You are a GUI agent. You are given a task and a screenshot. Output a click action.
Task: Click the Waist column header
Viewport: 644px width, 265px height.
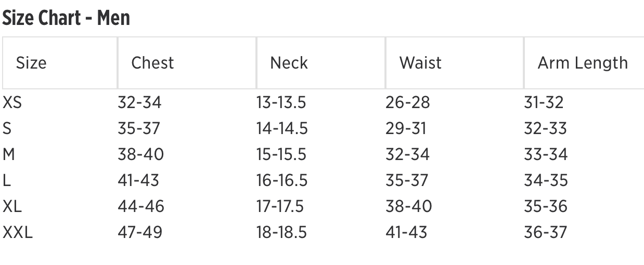click(x=420, y=63)
